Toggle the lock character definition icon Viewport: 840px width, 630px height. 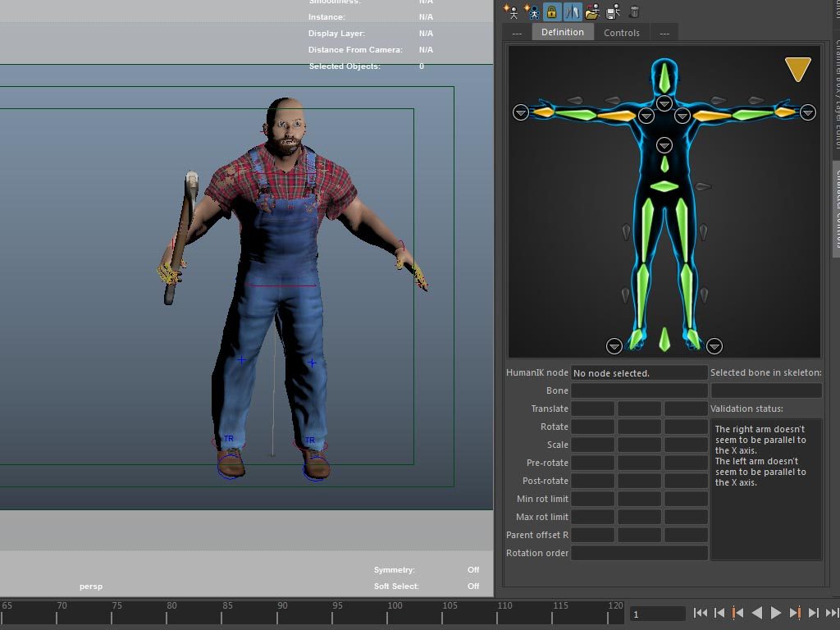pos(551,11)
